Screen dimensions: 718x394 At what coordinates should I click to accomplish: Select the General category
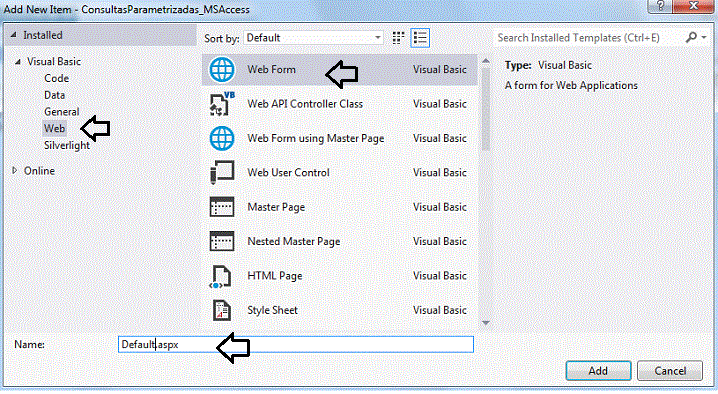coord(61,112)
